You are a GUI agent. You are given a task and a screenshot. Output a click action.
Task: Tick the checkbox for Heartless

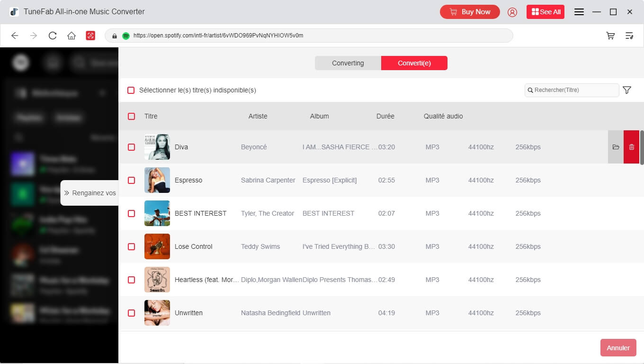(x=131, y=280)
